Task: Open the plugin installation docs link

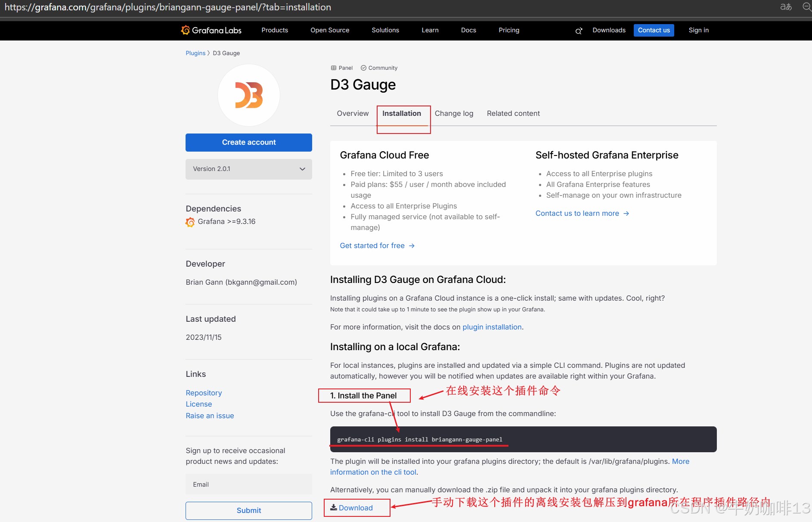Action: pos(492,327)
